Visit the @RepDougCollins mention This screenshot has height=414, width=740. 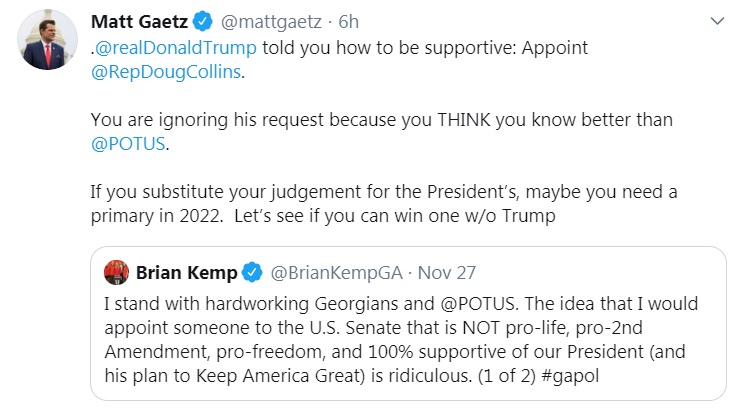(x=162, y=71)
